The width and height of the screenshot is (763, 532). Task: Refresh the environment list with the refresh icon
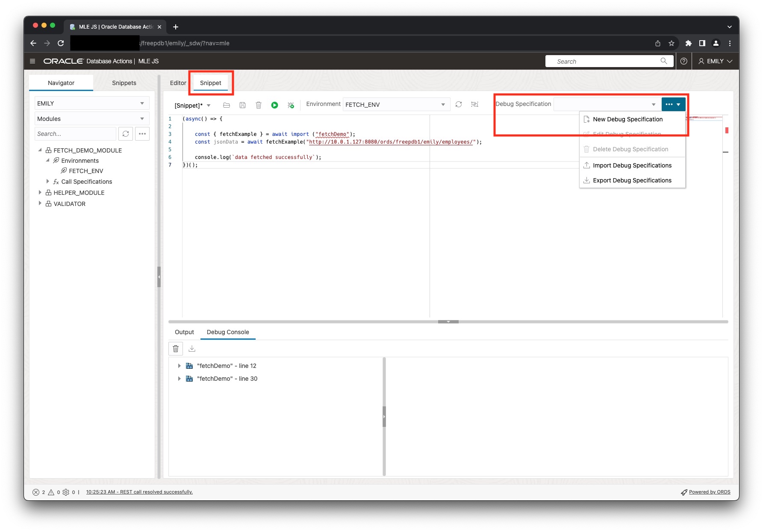[x=458, y=104]
